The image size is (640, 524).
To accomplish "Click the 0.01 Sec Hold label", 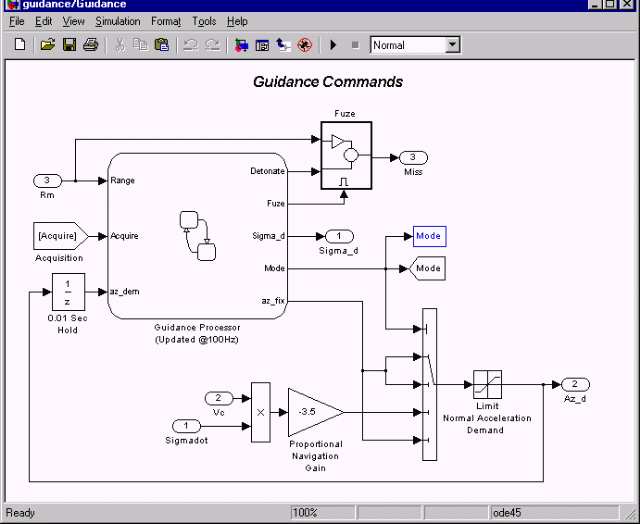I will 67,324.
